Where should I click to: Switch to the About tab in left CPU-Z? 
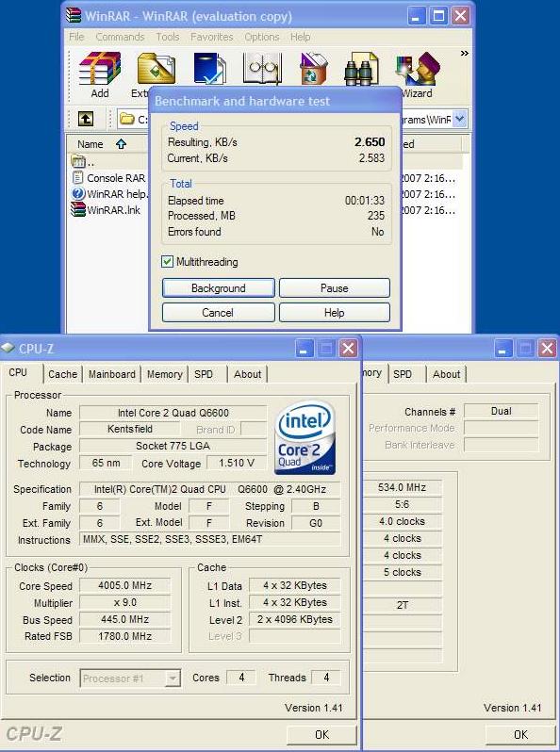(x=248, y=374)
